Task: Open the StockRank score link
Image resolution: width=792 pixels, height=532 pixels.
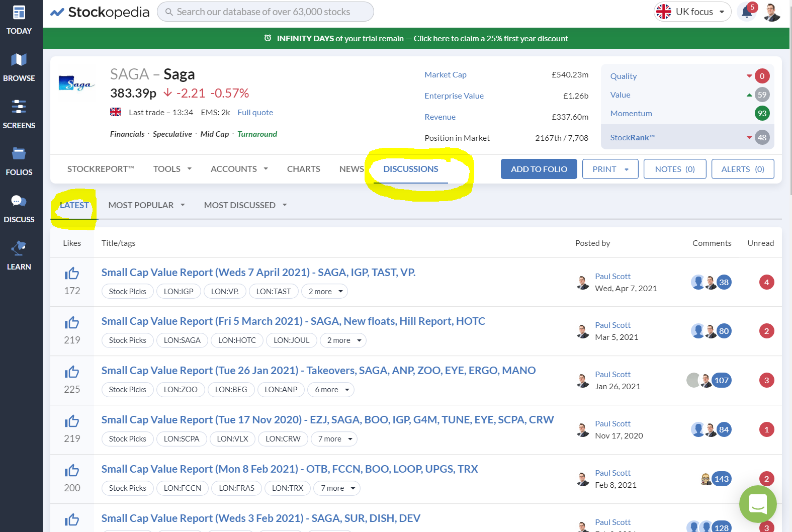Action: coord(633,138)
